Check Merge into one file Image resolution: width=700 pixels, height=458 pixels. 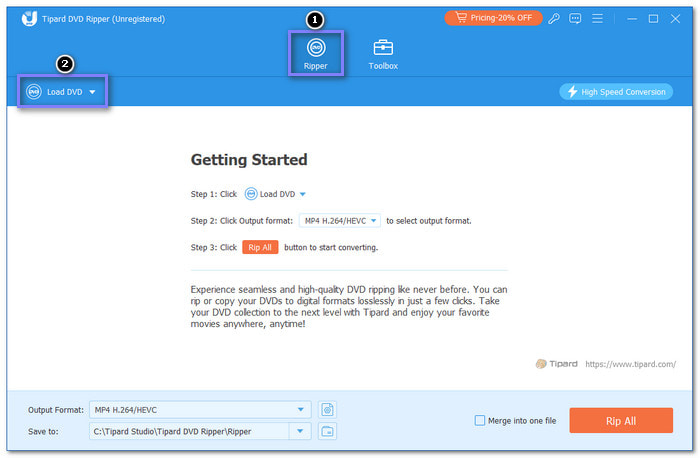pos(480,421)
